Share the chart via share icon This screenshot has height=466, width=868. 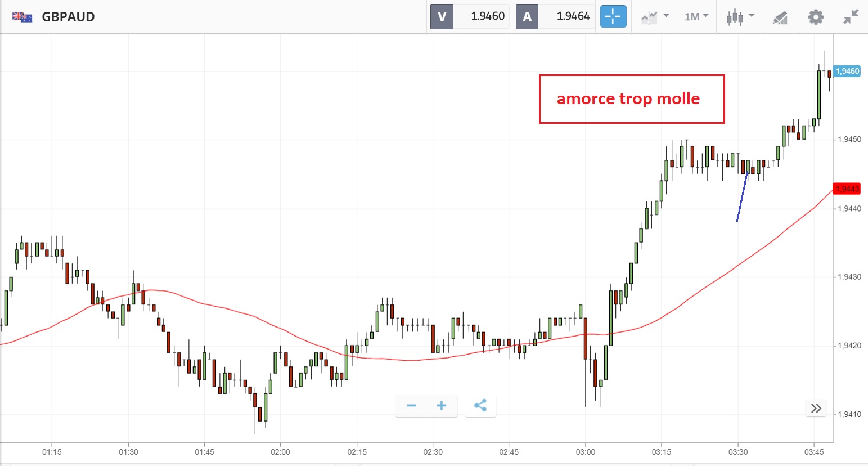click(480, 406)
